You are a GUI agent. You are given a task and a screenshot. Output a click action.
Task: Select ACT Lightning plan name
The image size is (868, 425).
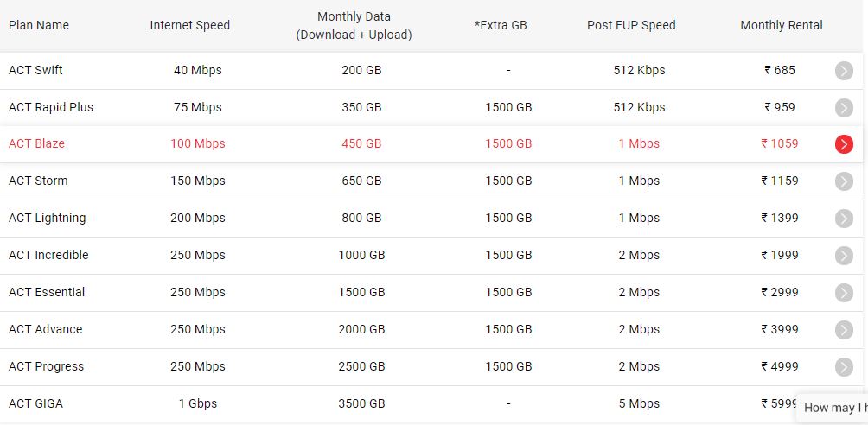tap(47, 218)
